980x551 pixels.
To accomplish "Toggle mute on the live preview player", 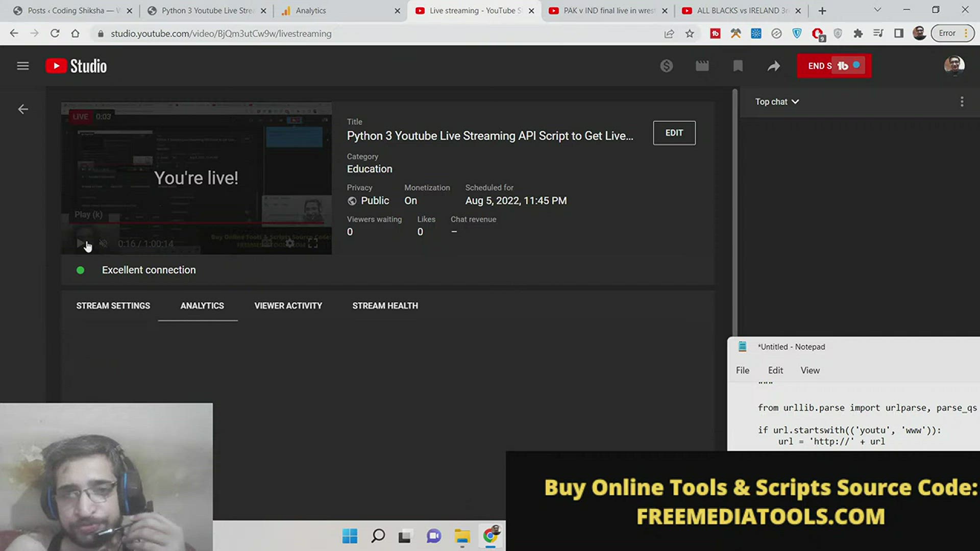I will [x=104, y=243].
